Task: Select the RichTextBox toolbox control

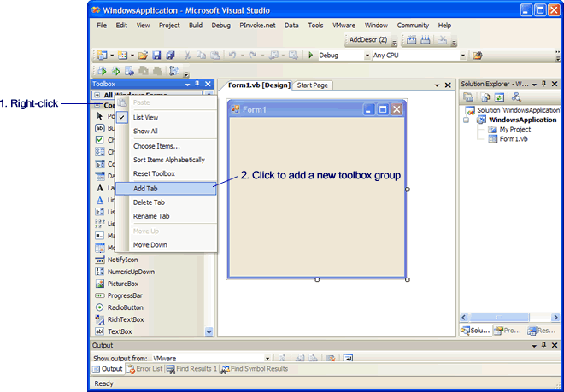Action: tap(125, 319)
